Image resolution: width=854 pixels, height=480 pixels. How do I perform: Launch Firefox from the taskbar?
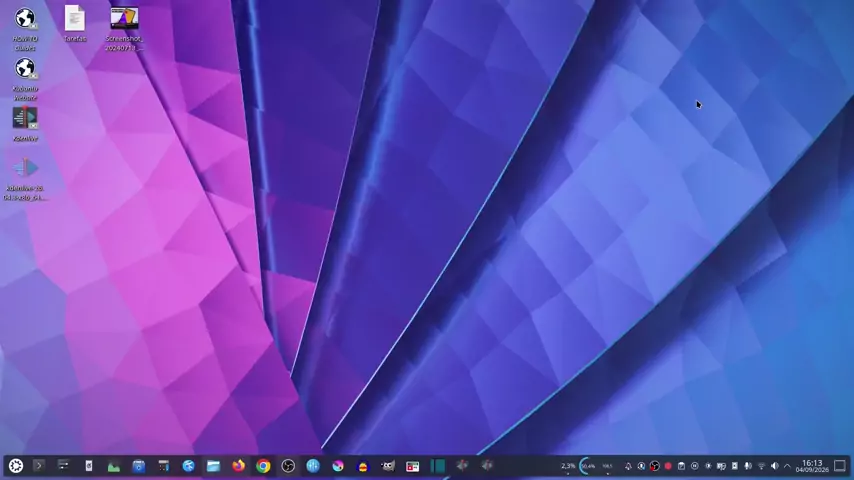coord(239,466)
